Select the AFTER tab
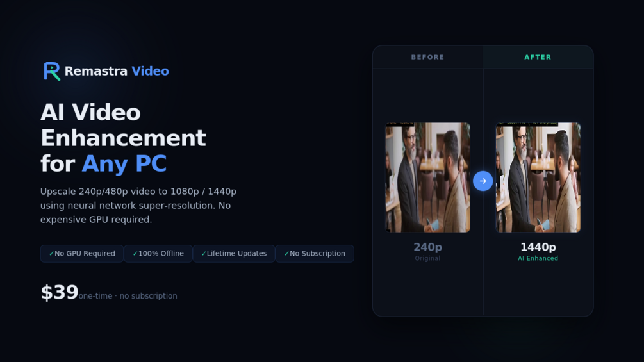644x362 pixels. coord(538,57)
